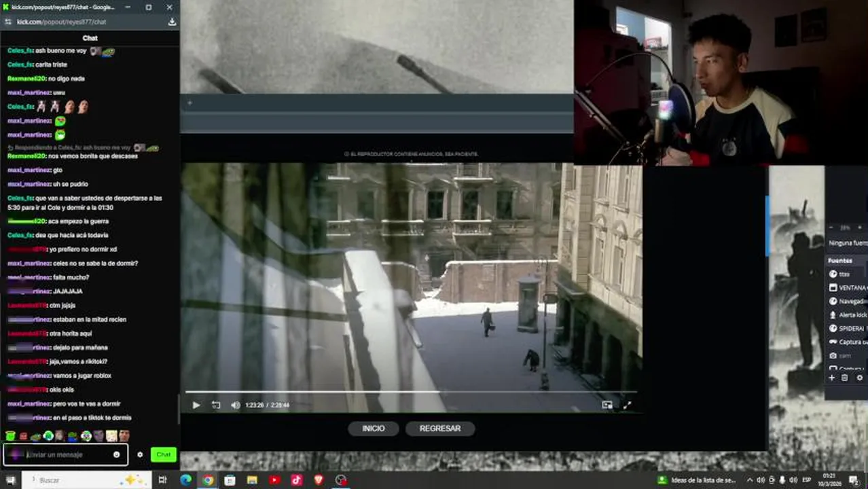Viewport: 868px width, 489px height.
Task: Open source properties gear in Fuentes panel
Action: [x=860, y=378]
